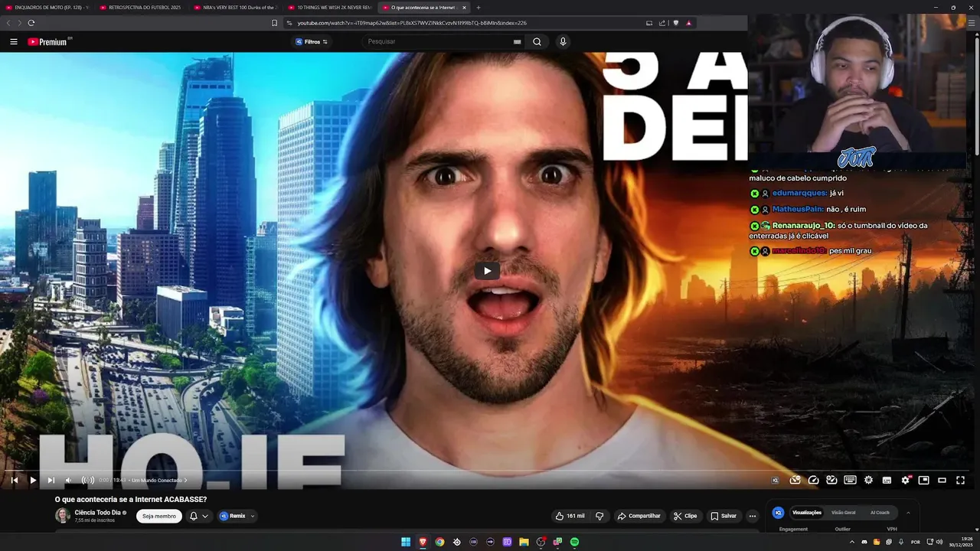980x551 pixels.
Task: Close the active 'O que aconteceria' tab
Action: click(x=464, y=8)
